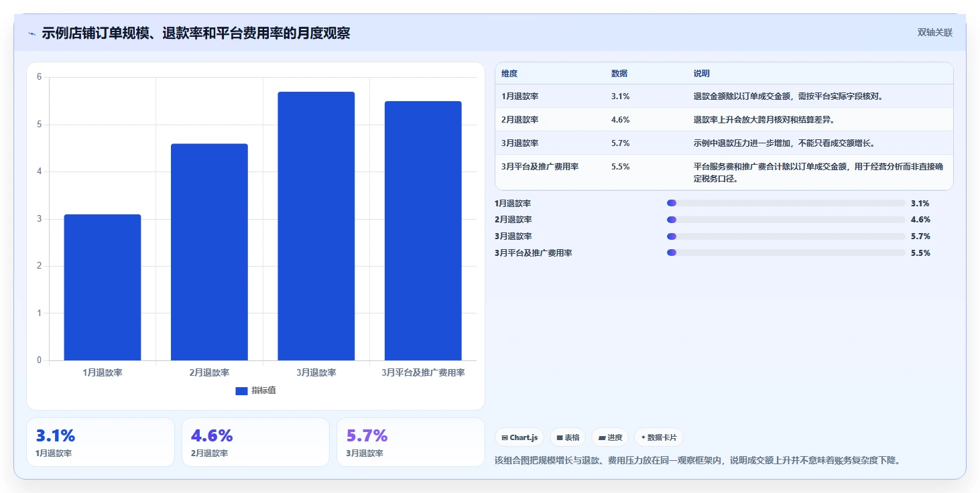Click the y-axis tick value 0
Screen dimensions: 980x493
pyautogui.click(x=39, y=360)
